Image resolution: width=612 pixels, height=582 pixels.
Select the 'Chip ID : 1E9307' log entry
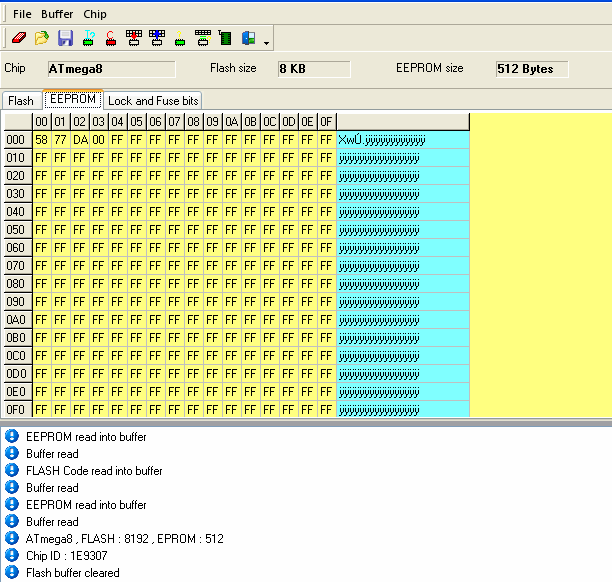(x=60, y=556)
